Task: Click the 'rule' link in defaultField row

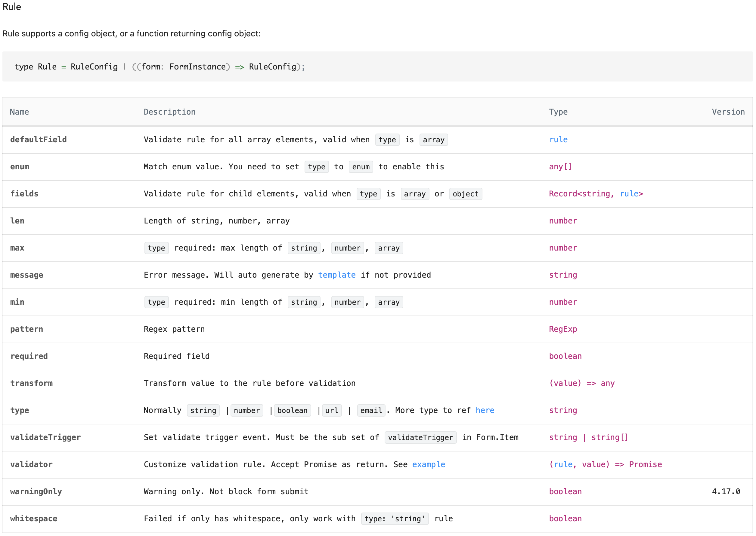Action: click(x=558, y=140)
